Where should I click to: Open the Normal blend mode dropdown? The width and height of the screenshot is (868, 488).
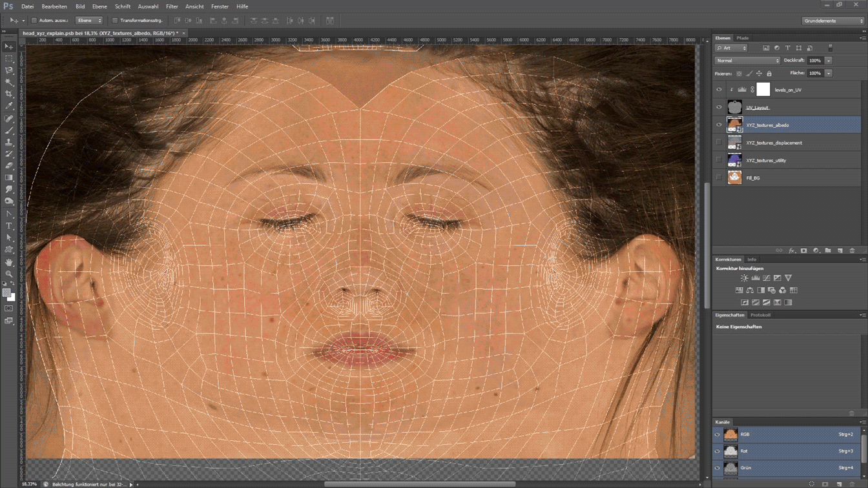[747, 61]
